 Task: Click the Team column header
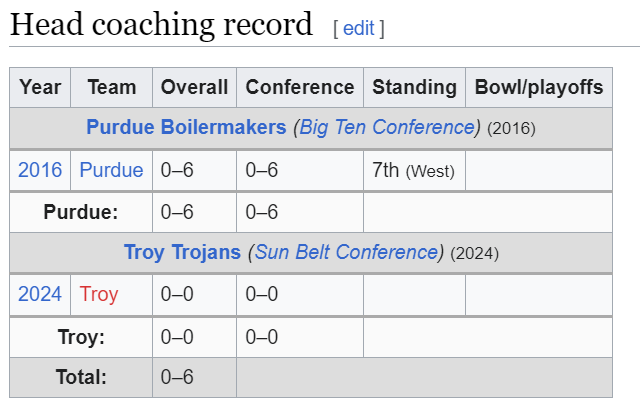[x=111, y=87]
